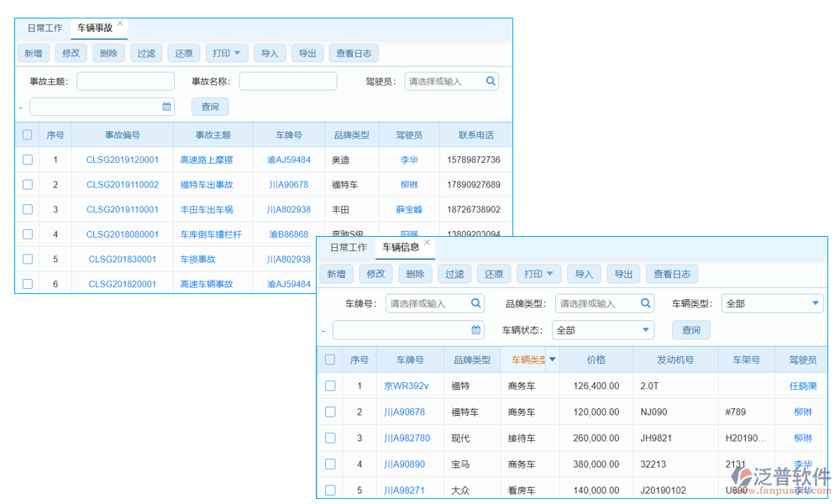Screen dimensions: 840x504
Task: Close the 车辆事故 tab
Action: pyautogui.click(x=119, y=23)
